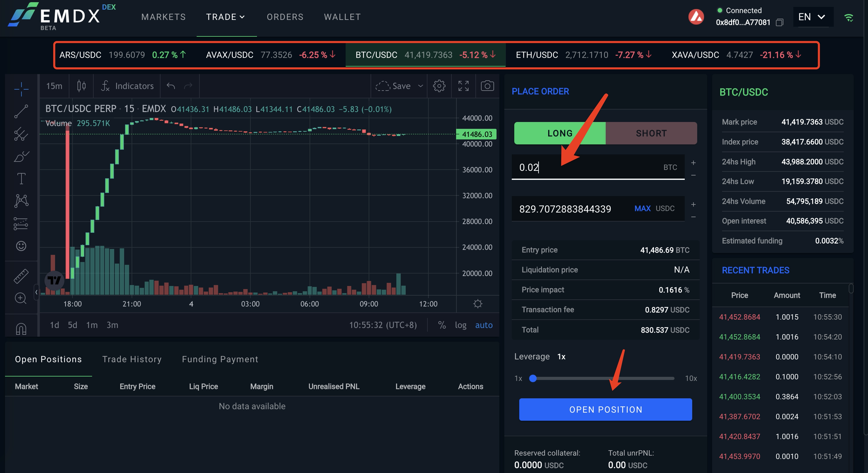Copy the wallet address
The image size is (868, 473).
[x=779, y=23]
